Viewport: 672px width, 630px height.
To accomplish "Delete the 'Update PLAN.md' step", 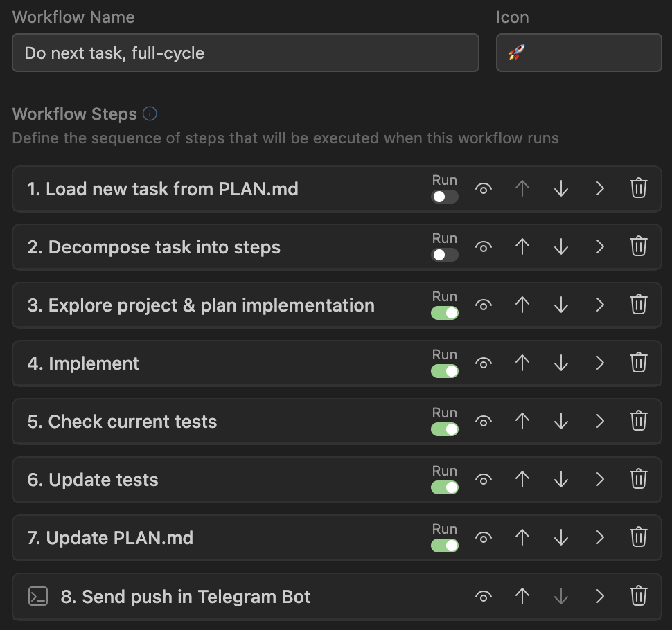I will [x=638, y=537].
